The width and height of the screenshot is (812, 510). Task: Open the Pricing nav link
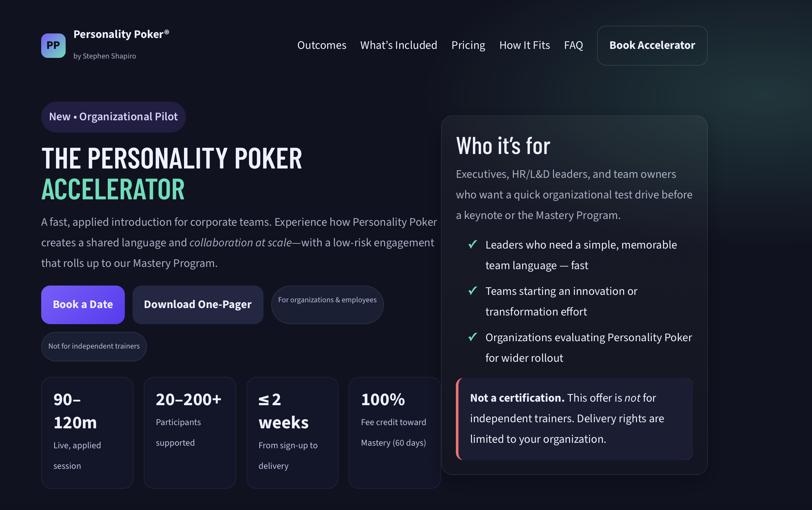tap(468, 45)
